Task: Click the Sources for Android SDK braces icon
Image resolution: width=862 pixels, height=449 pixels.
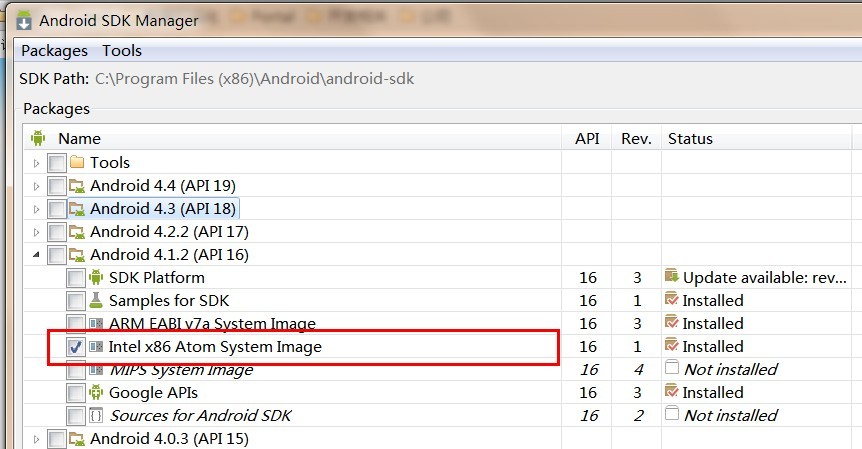Action: tap(96, 416)
